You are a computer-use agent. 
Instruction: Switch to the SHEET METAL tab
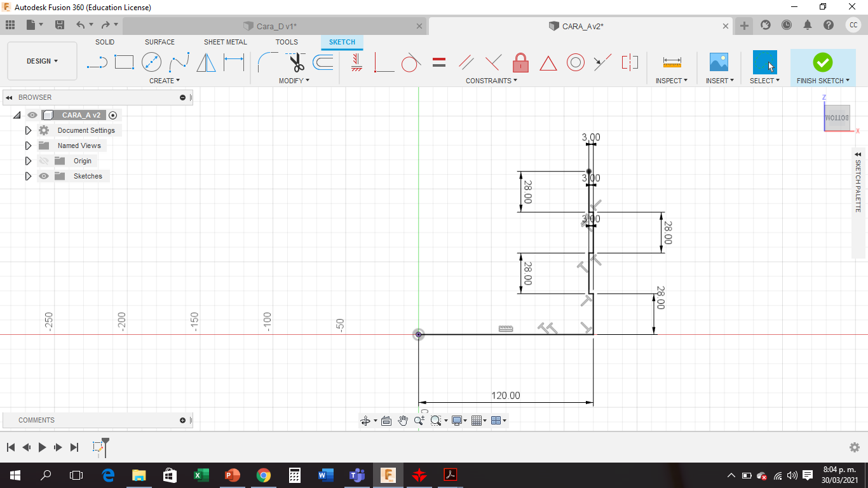point(226,42)
